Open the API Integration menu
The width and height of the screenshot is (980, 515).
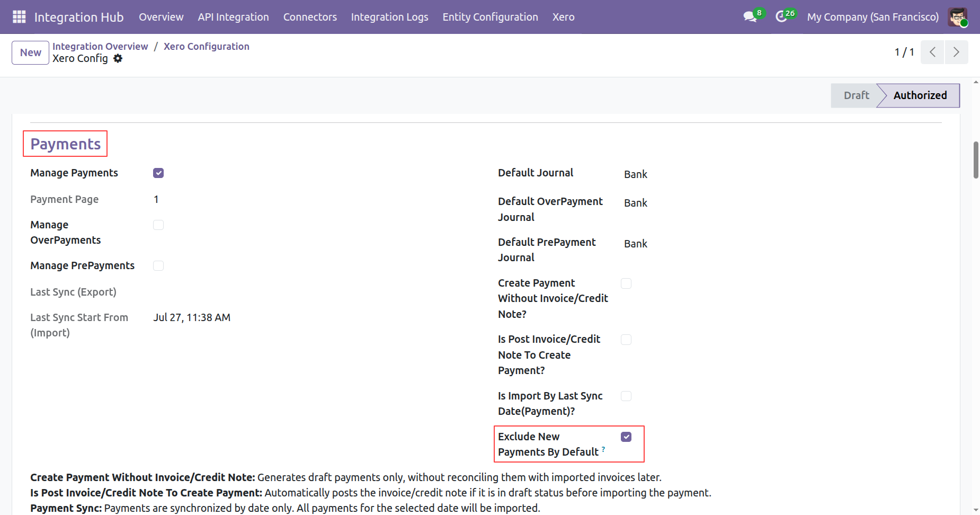(x=233, y=17)
